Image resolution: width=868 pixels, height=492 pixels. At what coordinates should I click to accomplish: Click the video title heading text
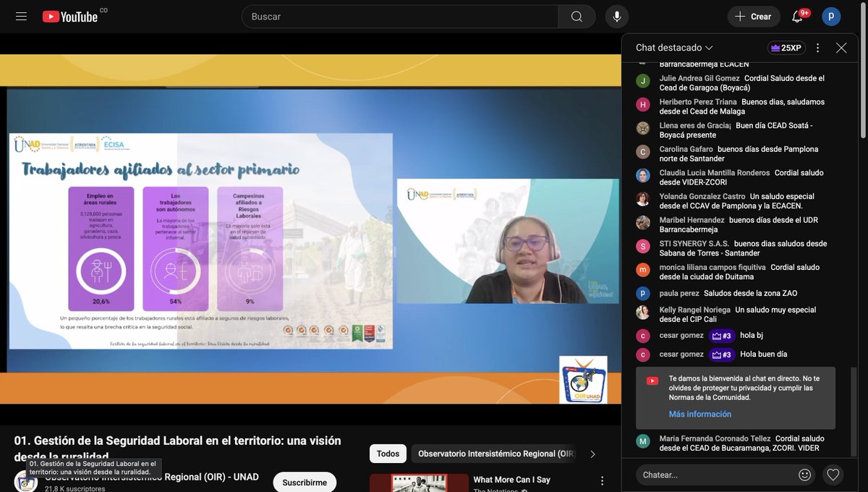pyautogui.click(x=177, y=448)
